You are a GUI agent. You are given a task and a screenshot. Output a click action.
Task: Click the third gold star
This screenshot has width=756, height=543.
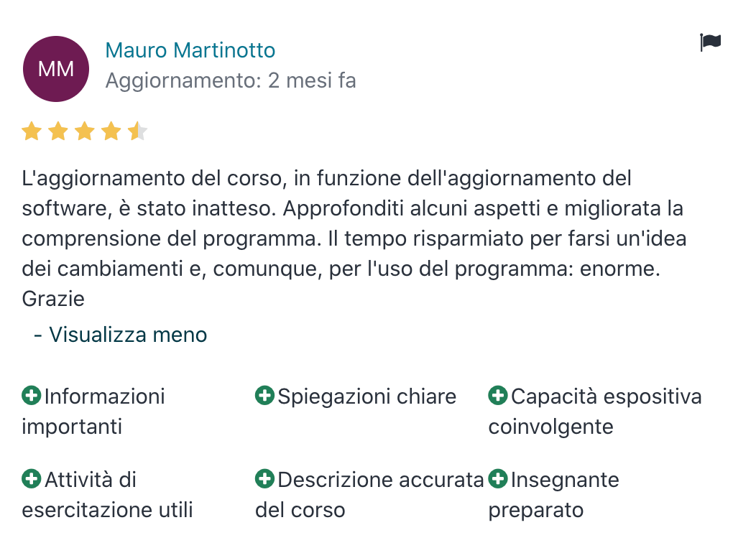[x=85, y=131]
